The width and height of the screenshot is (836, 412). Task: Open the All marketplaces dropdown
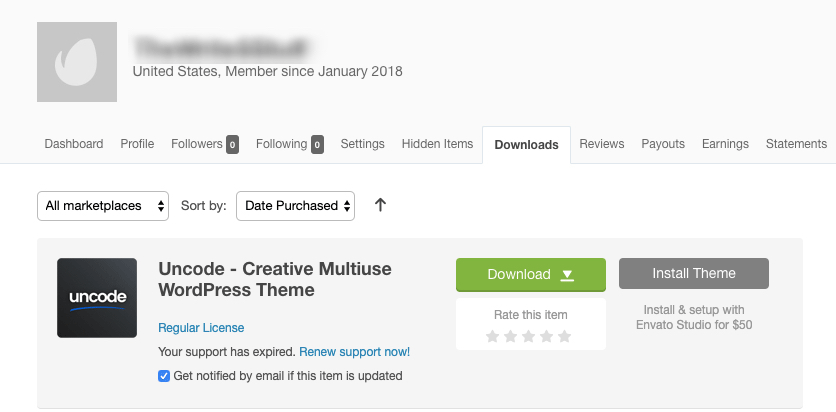tap(103, 206)
